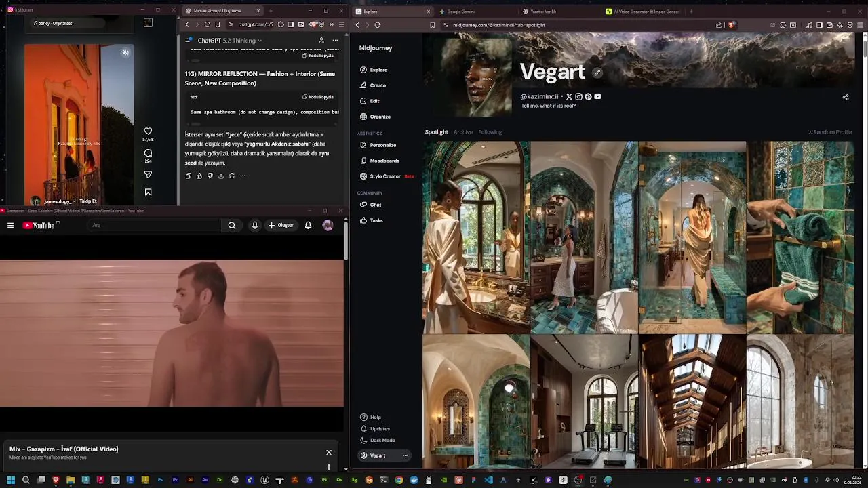Save the Instagram reel with bookmark

(x=148, y=192)
